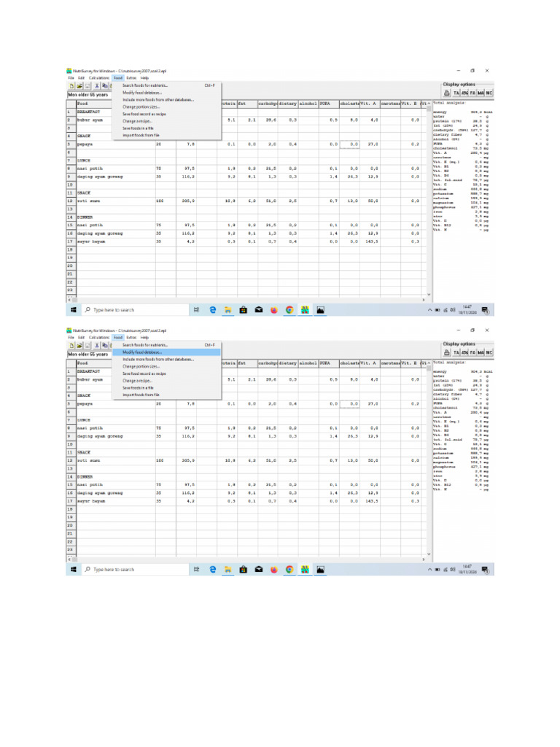Viewport: 560px width, 747px height.
Task: Select the MA display option in upper screenshot
Action: pyautogui.click(x=481, y=93)
